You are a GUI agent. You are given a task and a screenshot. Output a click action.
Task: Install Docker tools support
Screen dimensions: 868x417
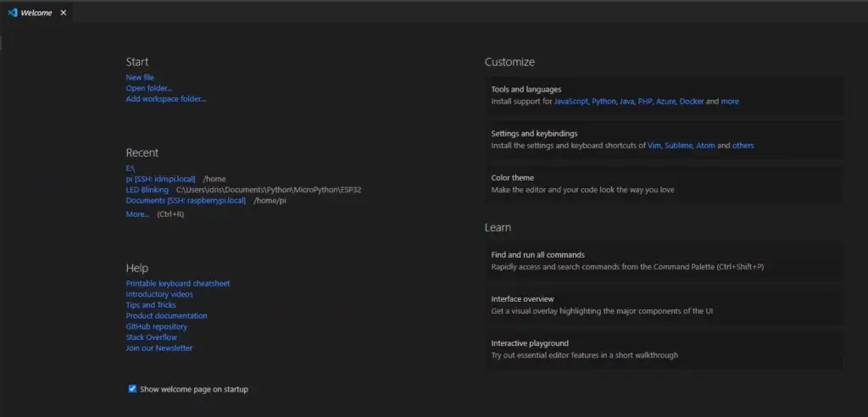pyautogui.click(x=692, y=102)
